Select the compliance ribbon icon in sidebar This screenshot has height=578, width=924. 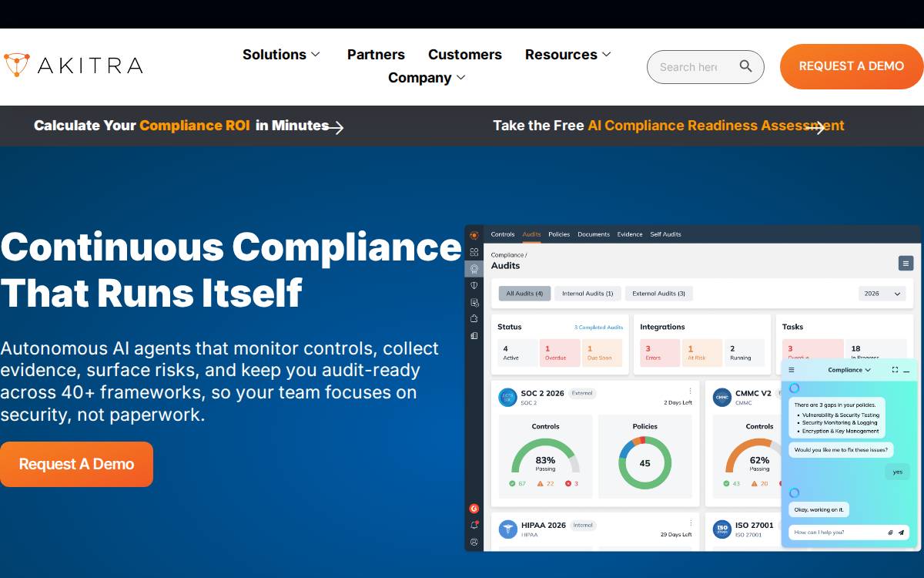(474, 269)
